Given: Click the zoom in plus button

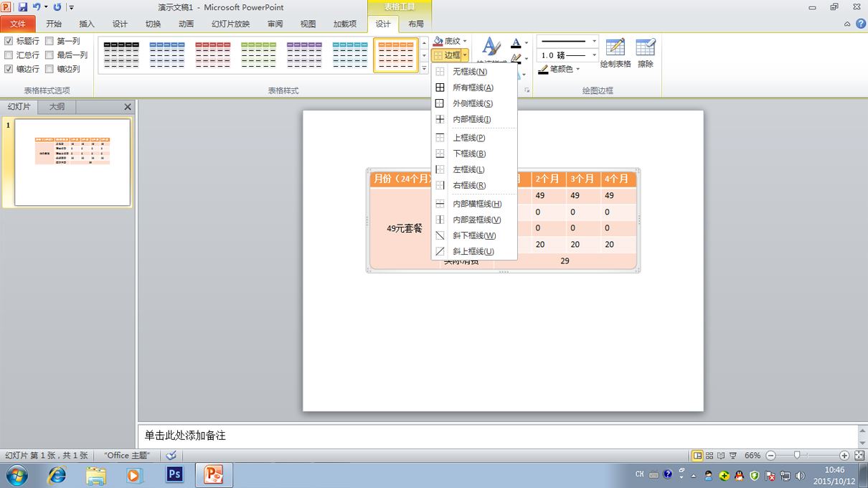Looking at the screenshot, I should [844, 456].
